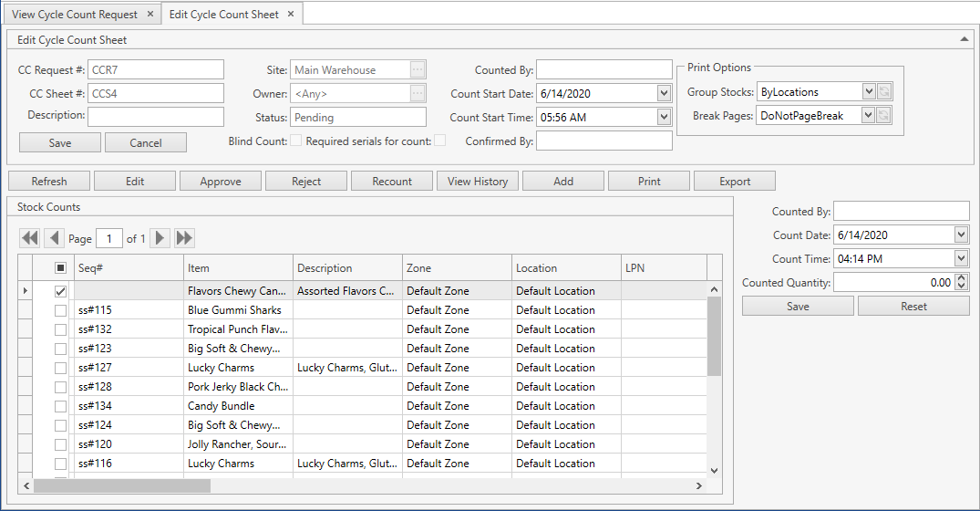Open the Count Start Date dropdown

[664, 93]
